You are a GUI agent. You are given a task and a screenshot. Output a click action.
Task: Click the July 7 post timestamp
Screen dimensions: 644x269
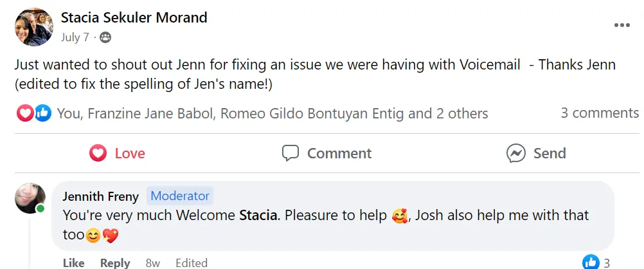(x=75, y=38)
